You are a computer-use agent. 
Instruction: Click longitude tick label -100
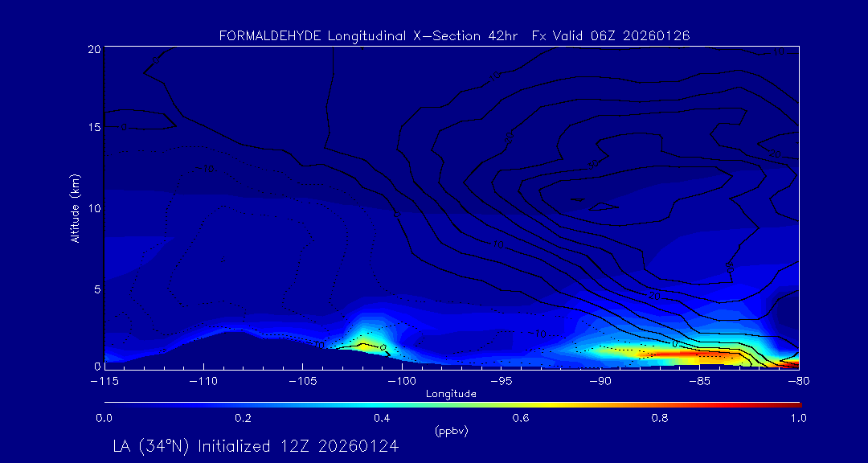tap(401, 382)
